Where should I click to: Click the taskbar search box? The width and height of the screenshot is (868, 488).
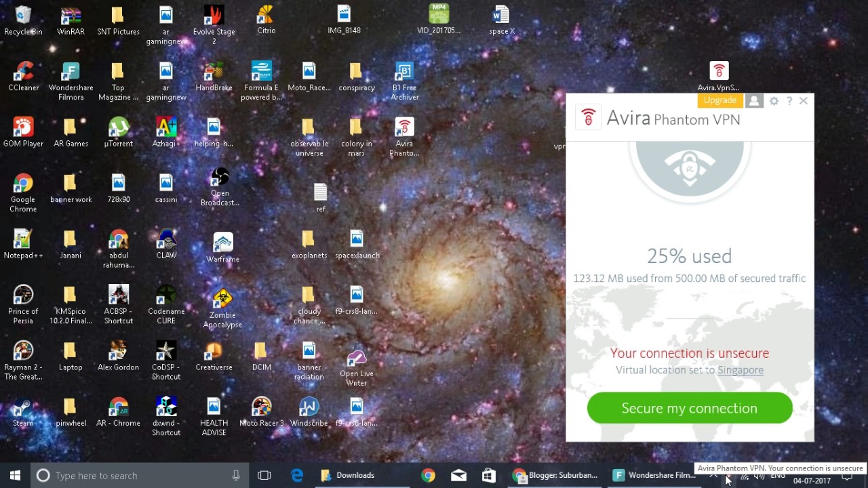tap(139, 475)
